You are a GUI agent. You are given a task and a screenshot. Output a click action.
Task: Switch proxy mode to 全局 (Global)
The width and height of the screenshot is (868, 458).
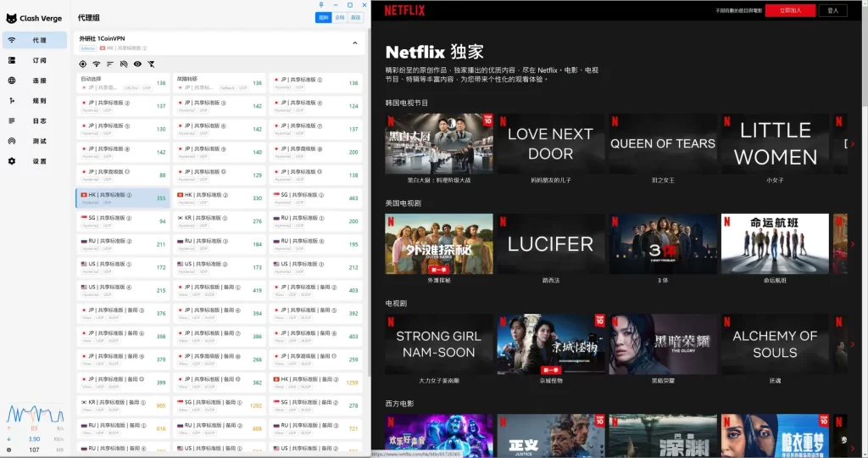[x=339, y=17]
